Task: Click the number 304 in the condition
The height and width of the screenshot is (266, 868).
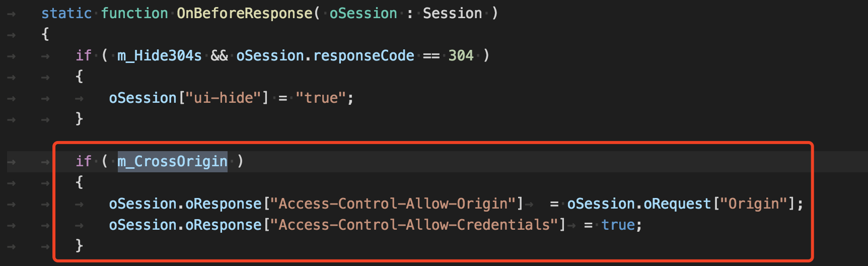Action: [x=461, y=55]
